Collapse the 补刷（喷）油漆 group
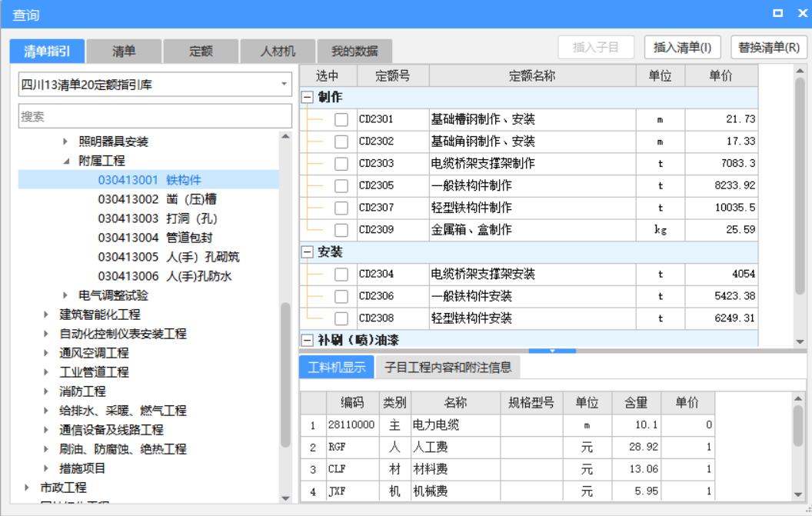 (x=308, y=341)
